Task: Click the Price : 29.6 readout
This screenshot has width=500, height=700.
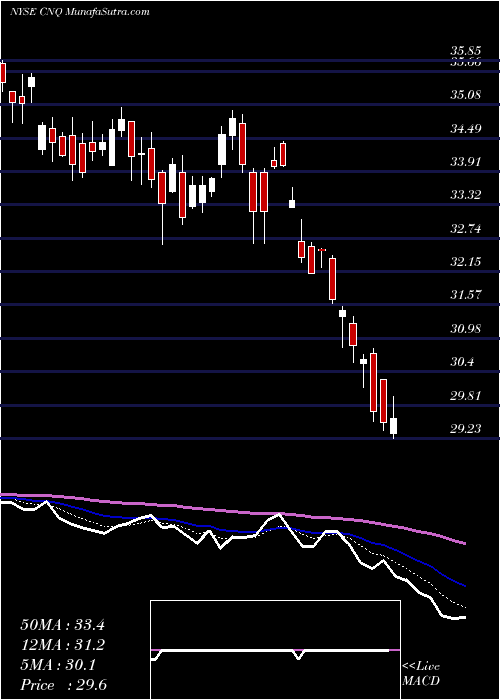Action: (62, 685)
